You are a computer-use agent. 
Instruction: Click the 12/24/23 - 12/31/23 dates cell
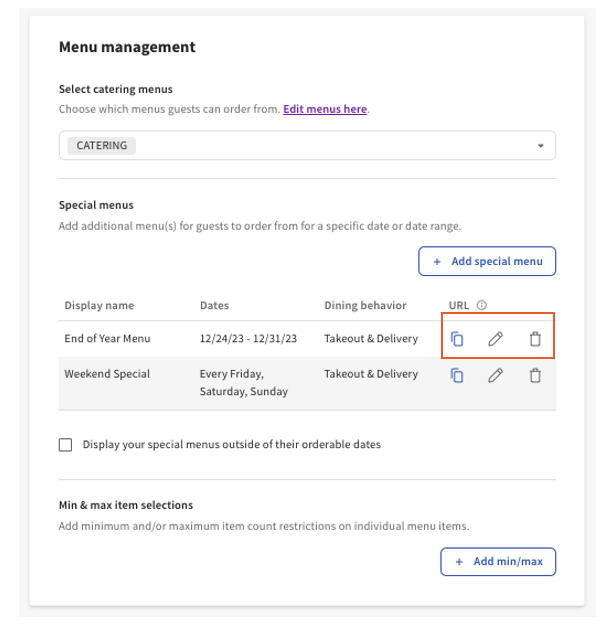click(248, 339)
